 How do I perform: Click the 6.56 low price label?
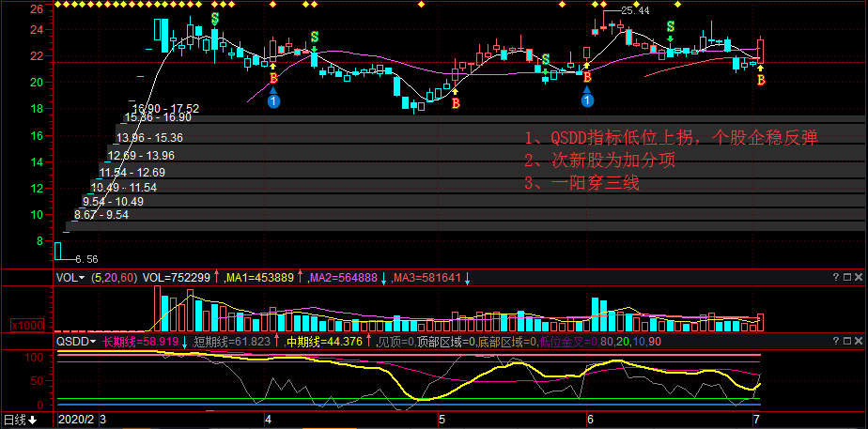pos(86,258)
